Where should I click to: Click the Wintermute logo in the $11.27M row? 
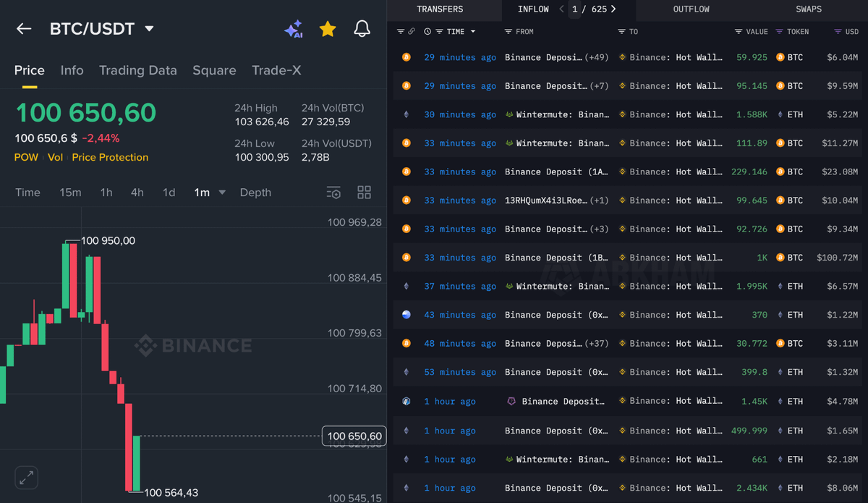(x=509, y=143)
